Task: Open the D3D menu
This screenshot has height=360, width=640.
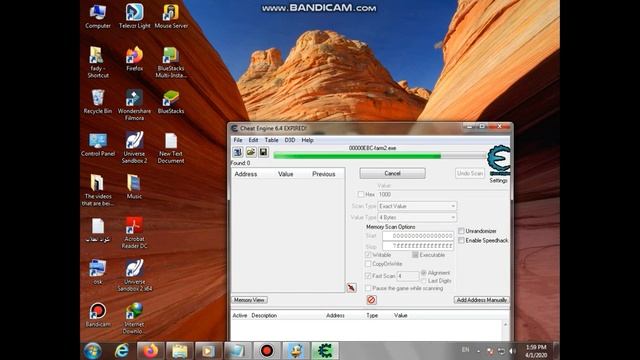Action: pos(290,140)
